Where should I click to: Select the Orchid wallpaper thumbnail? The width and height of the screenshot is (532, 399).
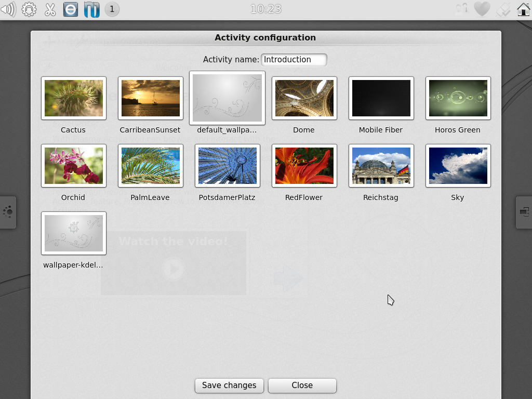coord(74,166)
